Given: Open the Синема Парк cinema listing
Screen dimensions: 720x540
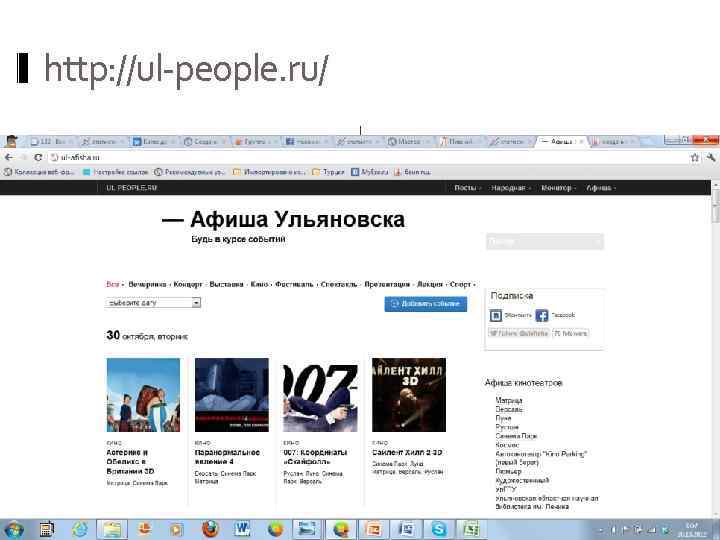Looking at the screenshot, I should pyautogui.click(x=517, y=436).
